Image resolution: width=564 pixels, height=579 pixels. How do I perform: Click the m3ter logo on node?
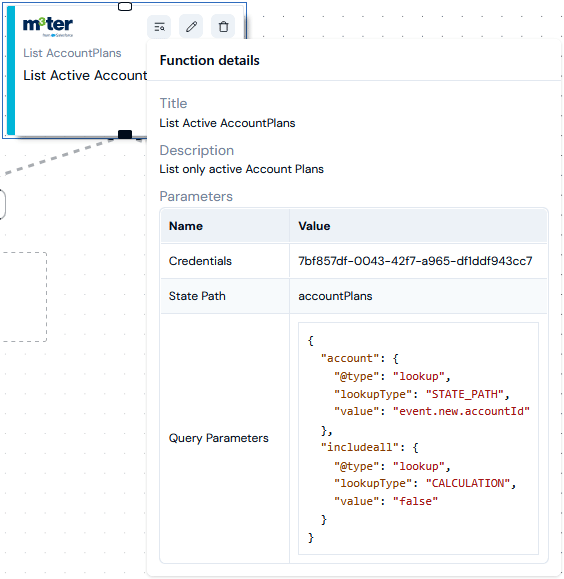click(x=48, y=27)
